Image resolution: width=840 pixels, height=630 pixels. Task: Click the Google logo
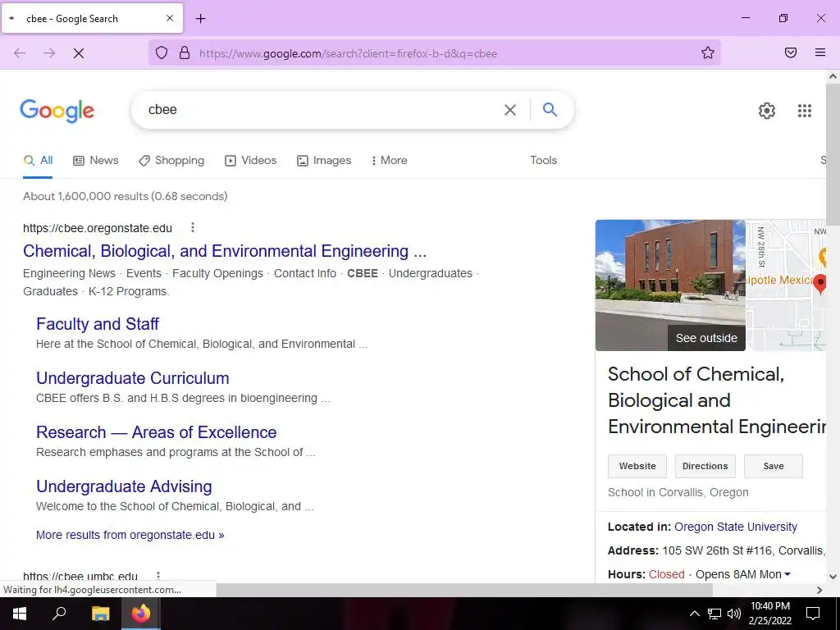[x=57, y=111]
